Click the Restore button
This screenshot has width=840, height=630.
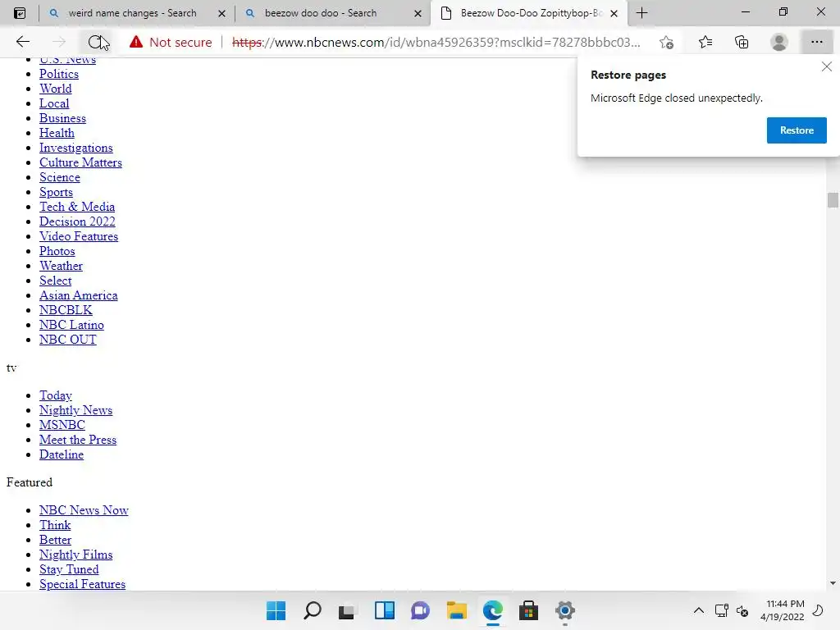[x=797, y=130]
